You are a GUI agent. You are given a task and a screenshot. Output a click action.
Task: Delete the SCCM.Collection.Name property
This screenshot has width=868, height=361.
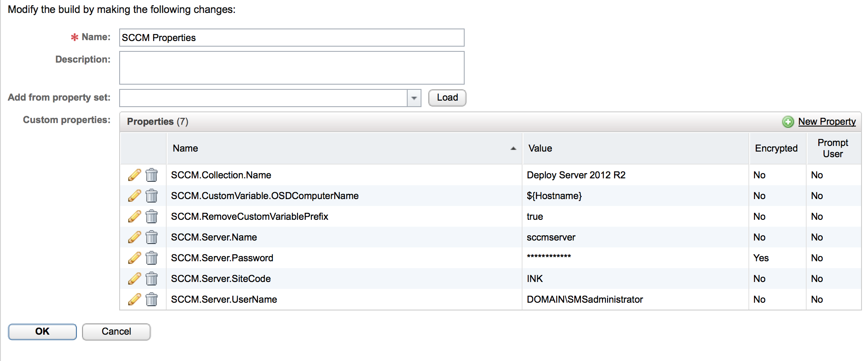coord(152,175)
